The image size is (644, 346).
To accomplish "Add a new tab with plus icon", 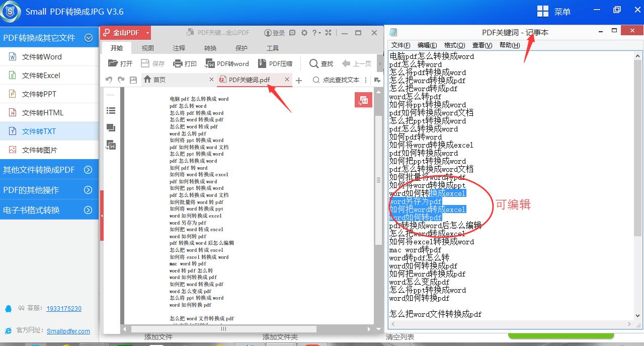I will pos(299,80).
